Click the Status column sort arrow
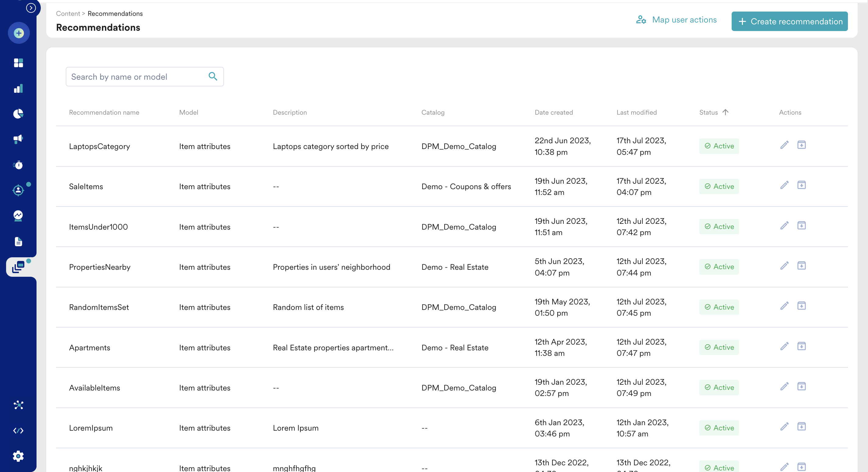The width and height of the screenshot is (868, 472). pyautogui.click(x=726, y=112)
